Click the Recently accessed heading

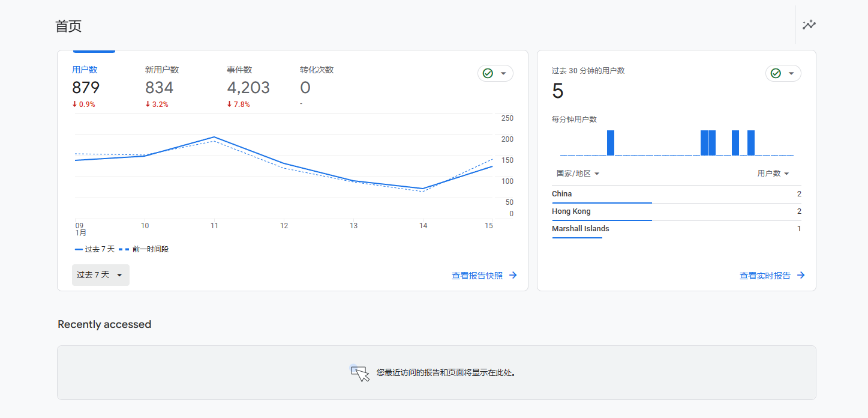pyautogui.click(x=104, y=324)
